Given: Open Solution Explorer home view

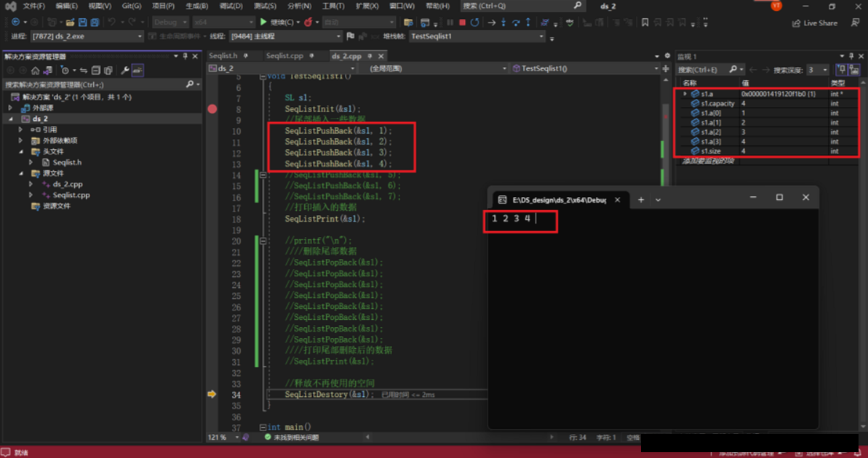Looking at the screenshot, I should pyautogui.click(x=36, y=71).
